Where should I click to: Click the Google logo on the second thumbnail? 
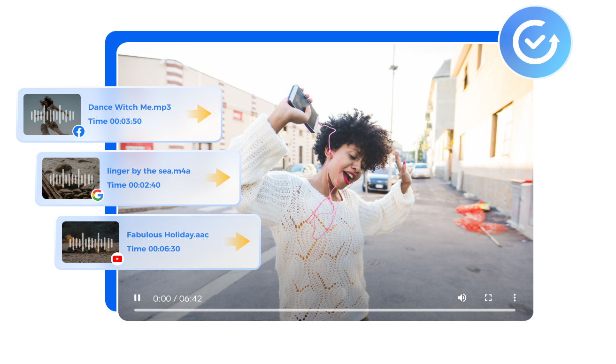[98, 195]
